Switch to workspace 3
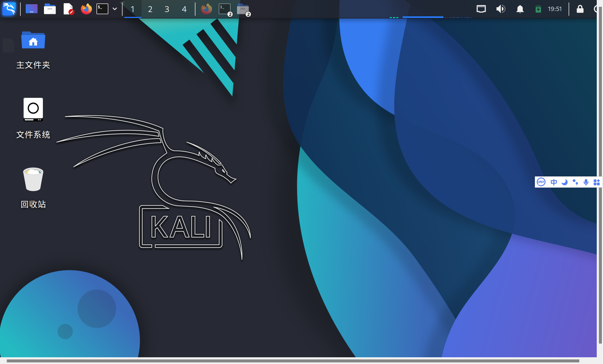Screen dimensions: 604x364 coord(167,9)
